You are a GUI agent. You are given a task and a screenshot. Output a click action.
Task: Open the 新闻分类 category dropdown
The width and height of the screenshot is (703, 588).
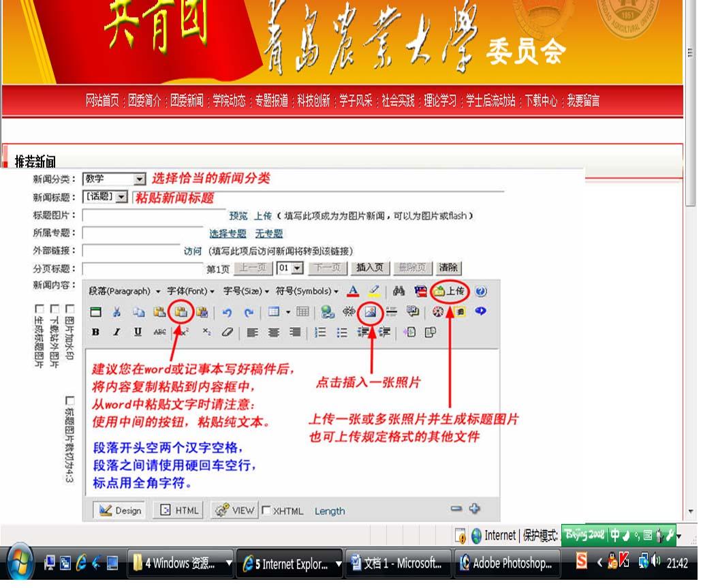(139, 179)
